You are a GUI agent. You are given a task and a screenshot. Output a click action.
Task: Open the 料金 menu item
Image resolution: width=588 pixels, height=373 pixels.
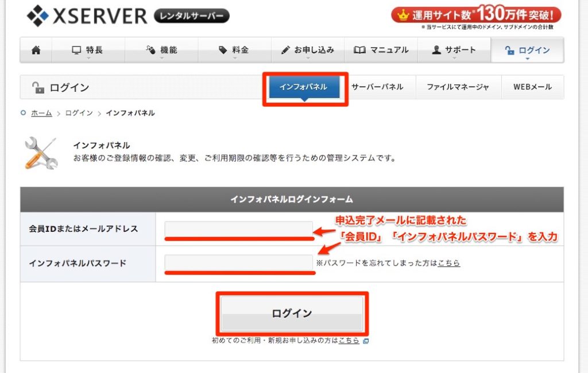click(x=234, y=50)
